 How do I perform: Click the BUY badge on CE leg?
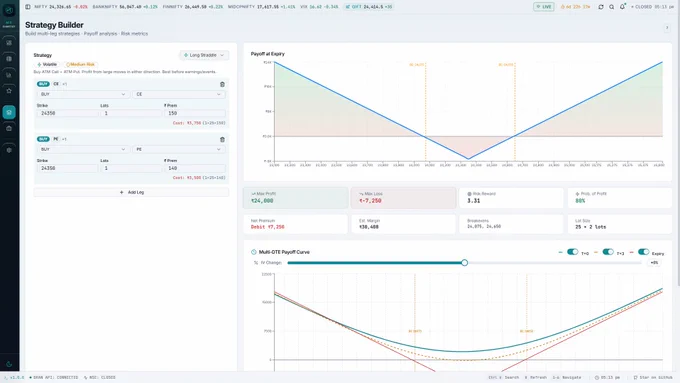point(43,84)
